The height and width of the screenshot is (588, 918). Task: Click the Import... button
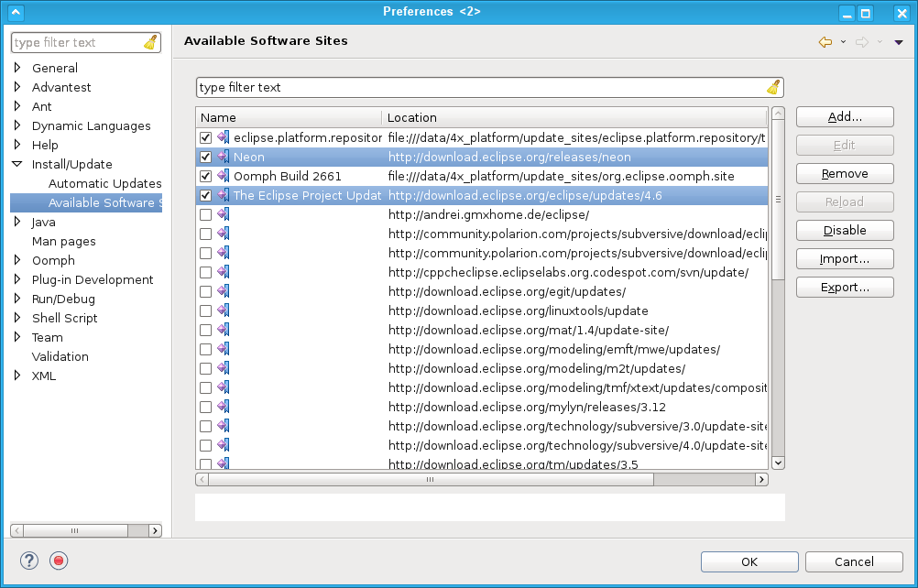point(845,258)
